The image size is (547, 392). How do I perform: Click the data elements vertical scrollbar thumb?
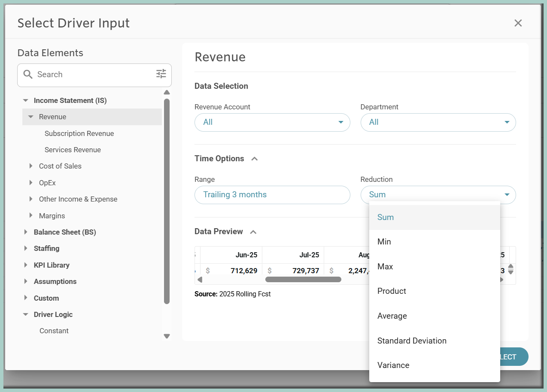point(167,201)
